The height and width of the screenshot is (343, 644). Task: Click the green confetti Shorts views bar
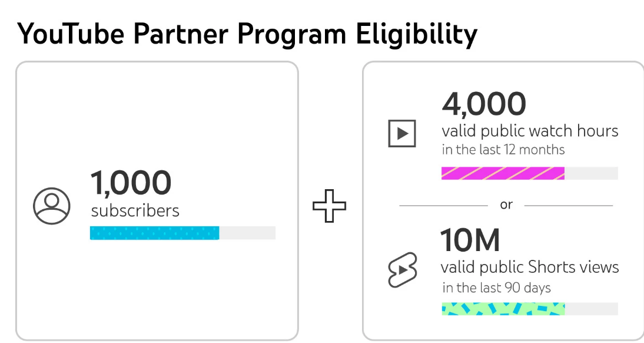(x=503, y=309)
